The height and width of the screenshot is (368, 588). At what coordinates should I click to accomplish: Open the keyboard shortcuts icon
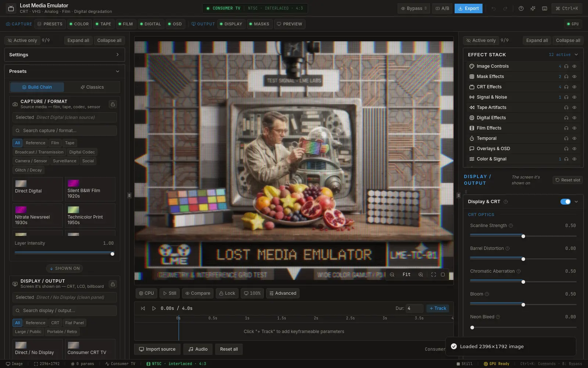(x=544, y=8)
